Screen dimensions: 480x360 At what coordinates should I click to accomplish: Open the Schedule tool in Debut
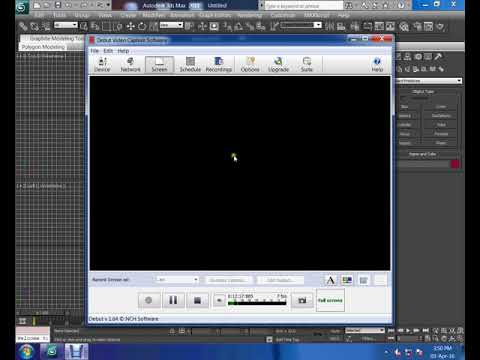(190, 65)
